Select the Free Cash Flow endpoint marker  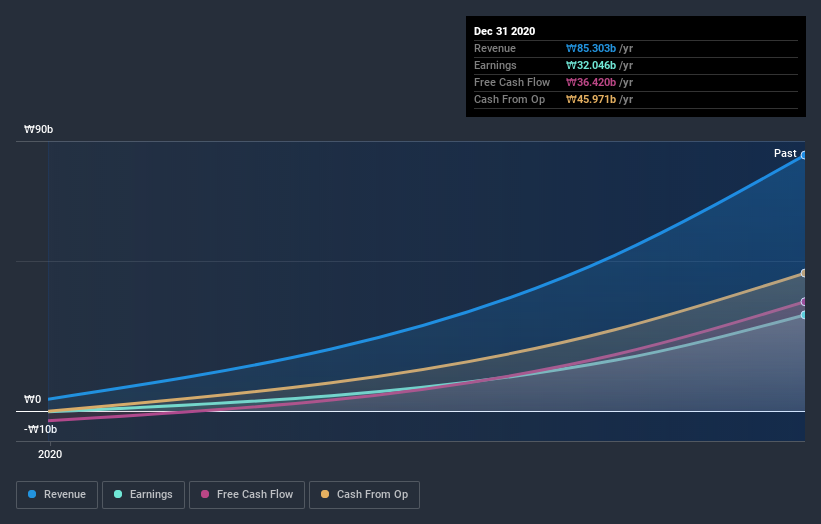[803, 302]
